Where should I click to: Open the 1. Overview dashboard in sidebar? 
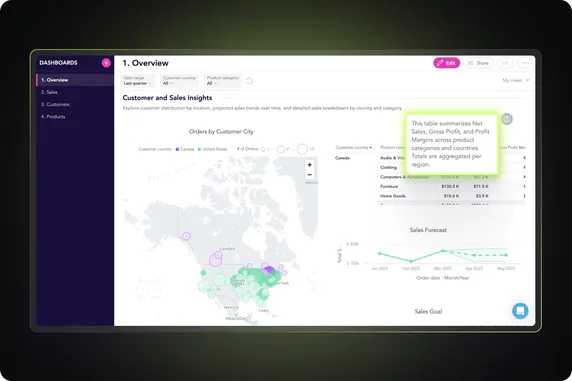pos(74,80)
